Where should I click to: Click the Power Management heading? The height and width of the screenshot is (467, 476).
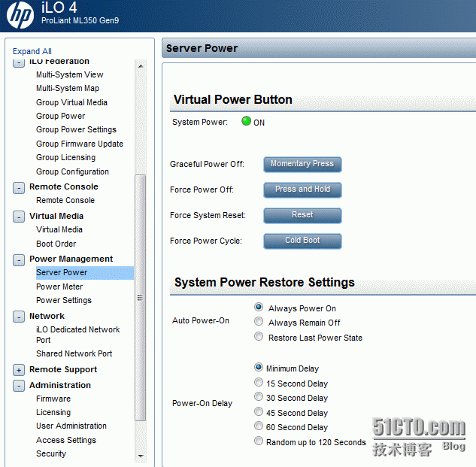(x=71, y=259)
